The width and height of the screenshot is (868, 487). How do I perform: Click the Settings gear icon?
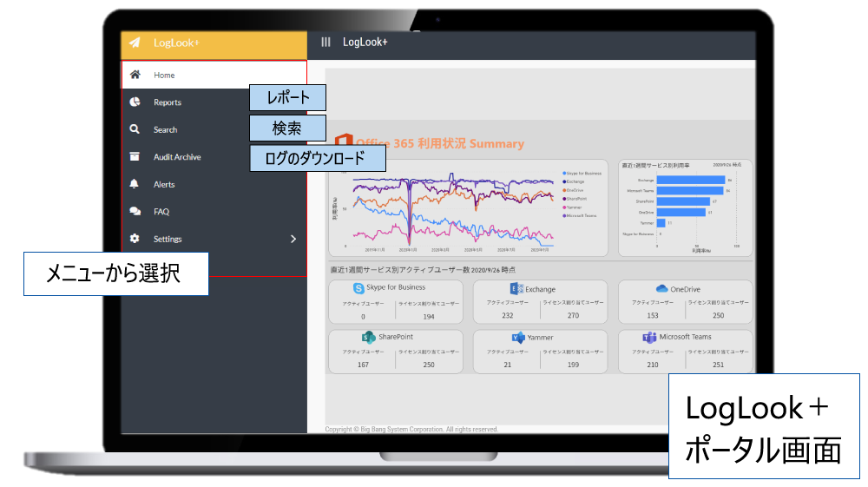135,239
